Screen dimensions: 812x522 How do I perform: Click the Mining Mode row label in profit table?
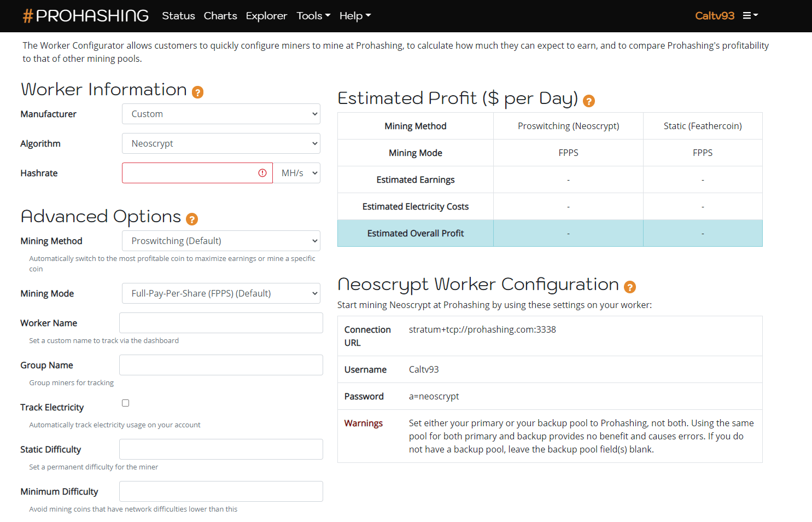[x=416, y=153]
